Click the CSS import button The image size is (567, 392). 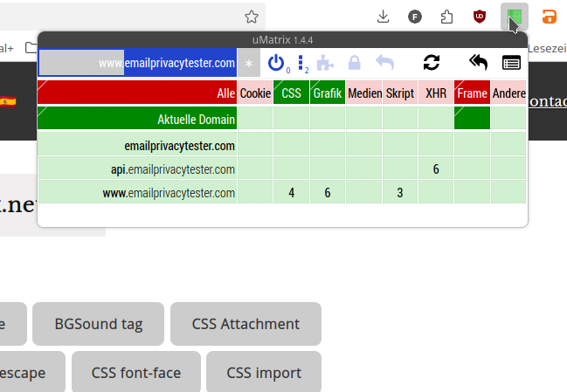tap(264, 372)
